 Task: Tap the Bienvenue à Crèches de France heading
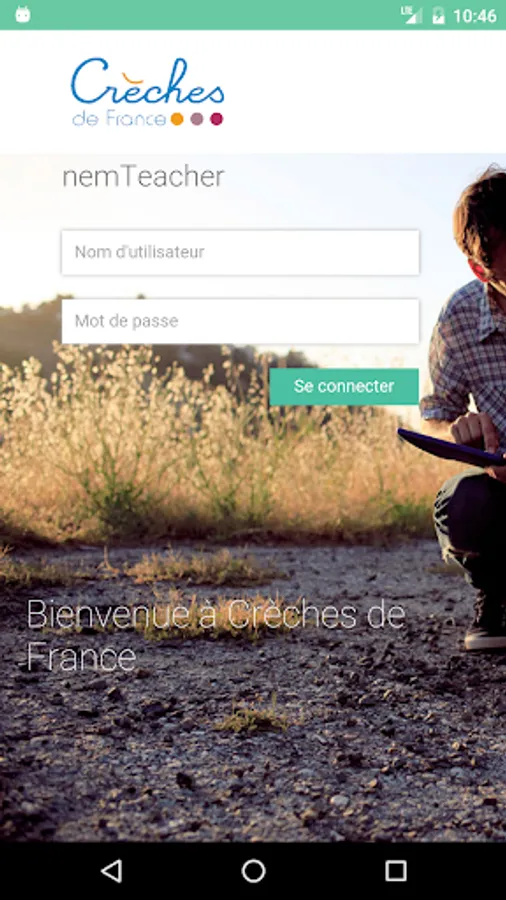[216, 636]
